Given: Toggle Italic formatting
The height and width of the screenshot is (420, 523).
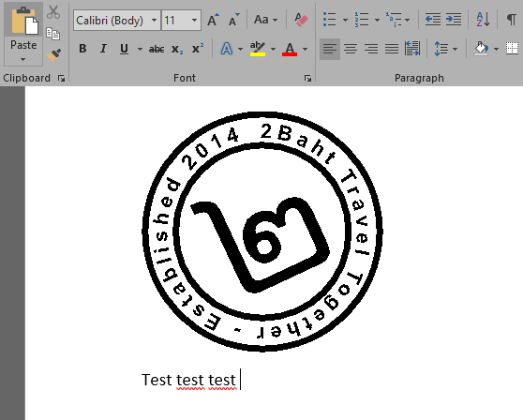Looking at the screenshot, I should tap(103, 49).
